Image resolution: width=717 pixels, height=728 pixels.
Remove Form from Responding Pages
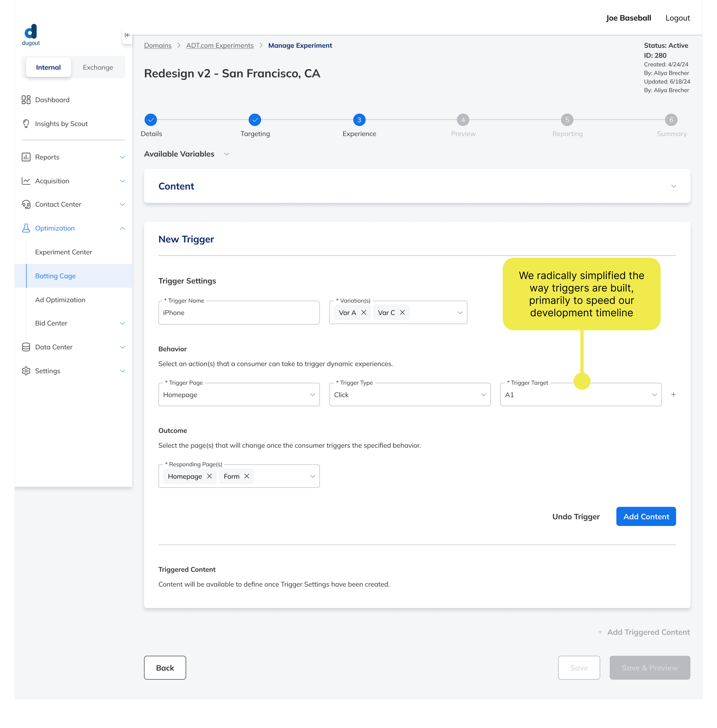(247, 476)
